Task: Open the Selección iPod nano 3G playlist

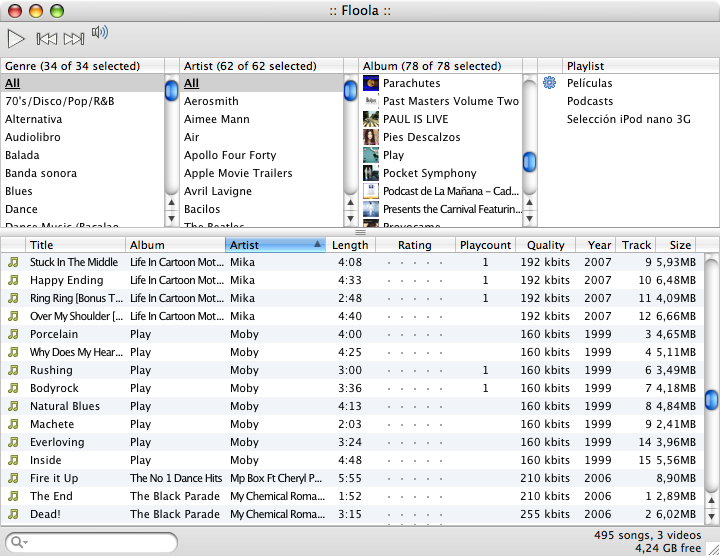Action: (629, 119)
